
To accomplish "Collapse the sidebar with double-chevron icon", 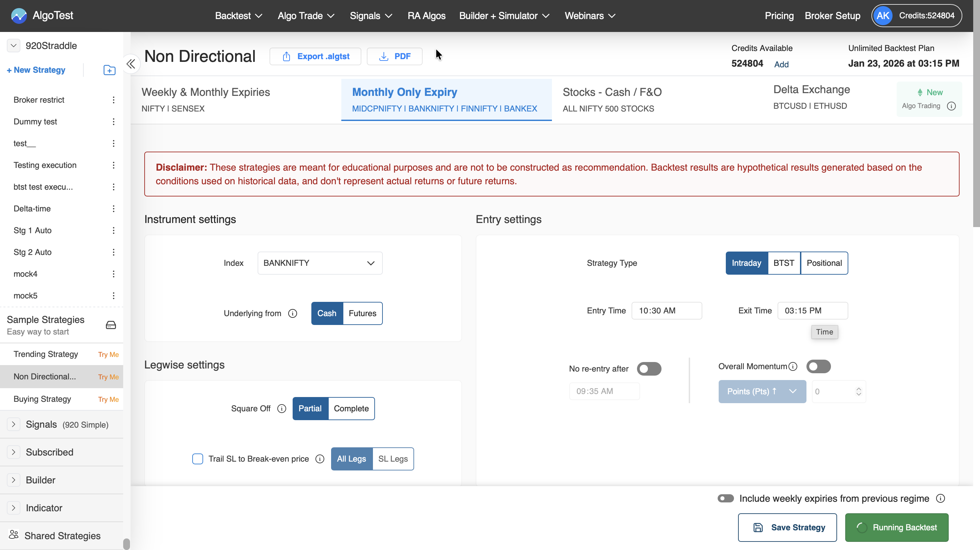I will click(130, 64).
